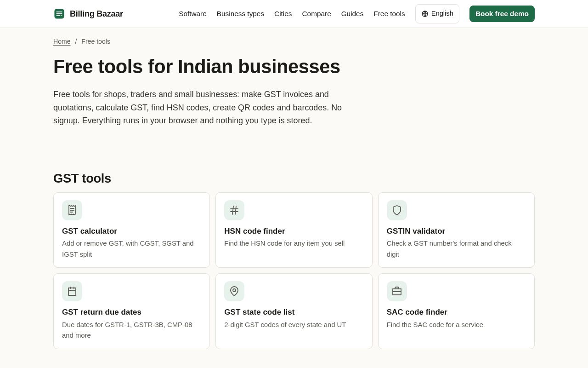Image resolution: width=588 pixels, height=368 pixels.
Task: Open the GST state code list title
Action: pos(260,312)
